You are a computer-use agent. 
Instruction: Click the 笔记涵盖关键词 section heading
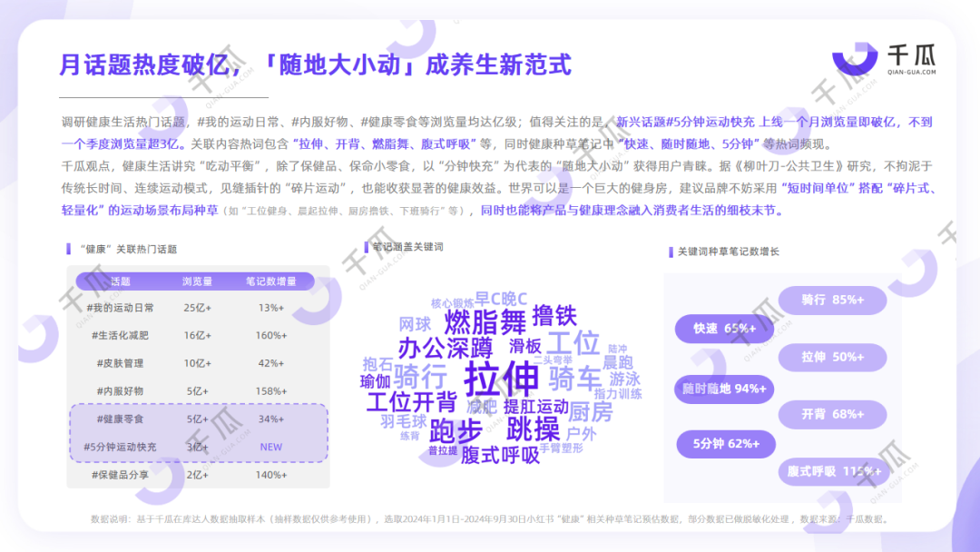click(407, 247)
